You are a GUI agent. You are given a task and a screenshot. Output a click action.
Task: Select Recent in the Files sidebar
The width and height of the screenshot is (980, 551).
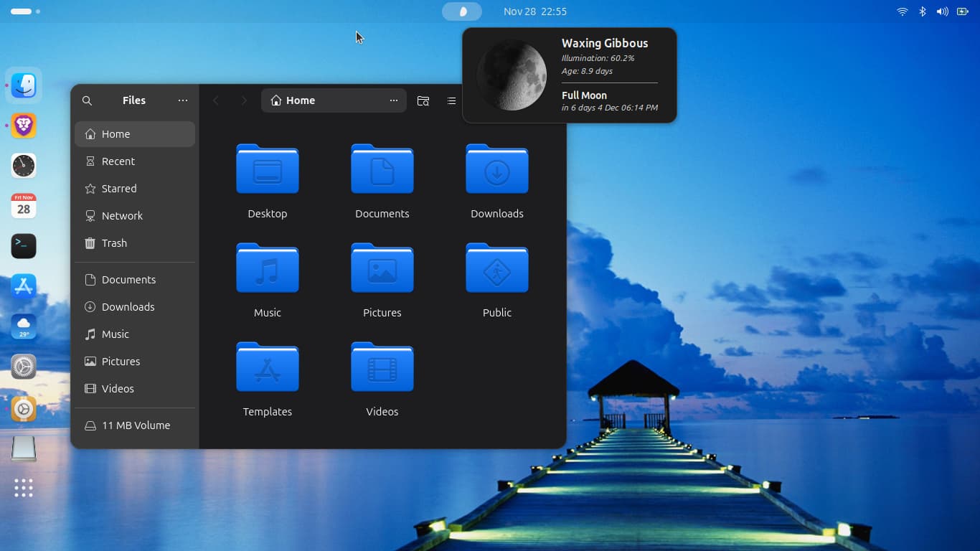point(118,161)
